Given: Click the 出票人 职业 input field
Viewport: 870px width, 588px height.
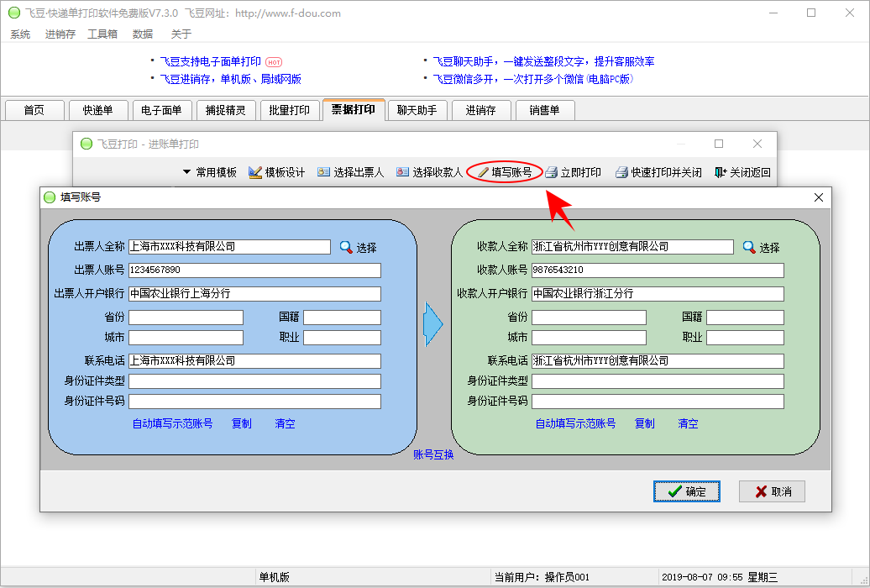Looking at the screenshot, I should click(343, 337).
